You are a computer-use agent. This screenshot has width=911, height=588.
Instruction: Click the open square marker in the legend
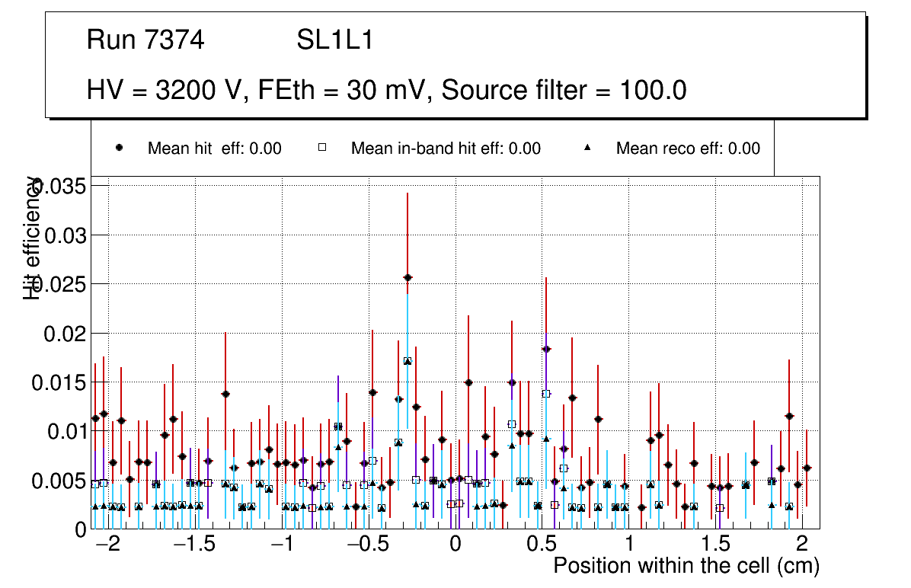pos(321,149)
